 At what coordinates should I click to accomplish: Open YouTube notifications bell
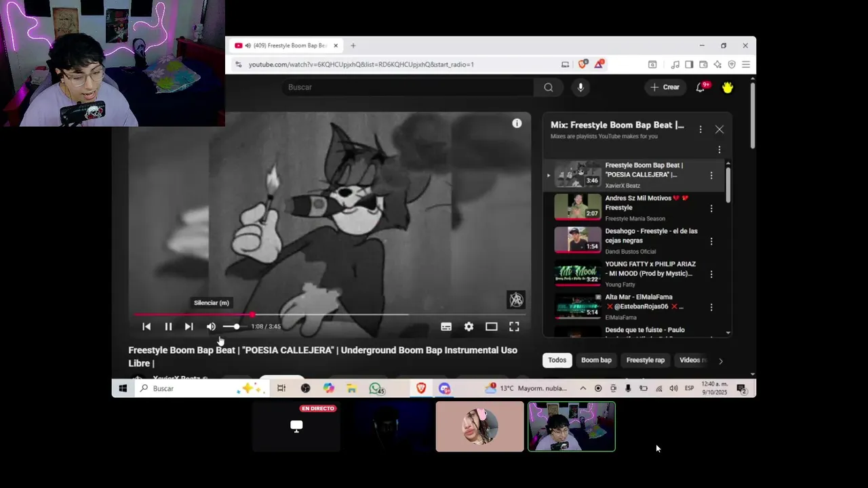701,87
